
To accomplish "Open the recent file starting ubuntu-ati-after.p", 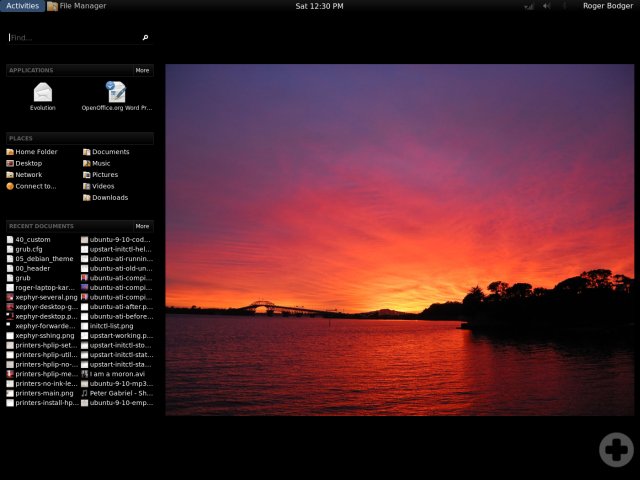I will coord(117,307).
